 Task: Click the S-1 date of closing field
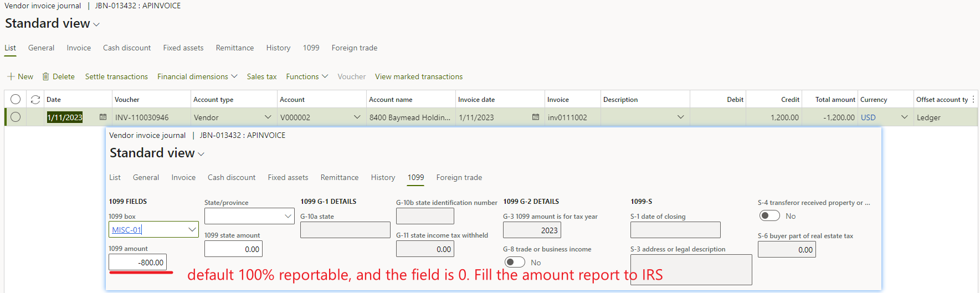coord(675,230)
